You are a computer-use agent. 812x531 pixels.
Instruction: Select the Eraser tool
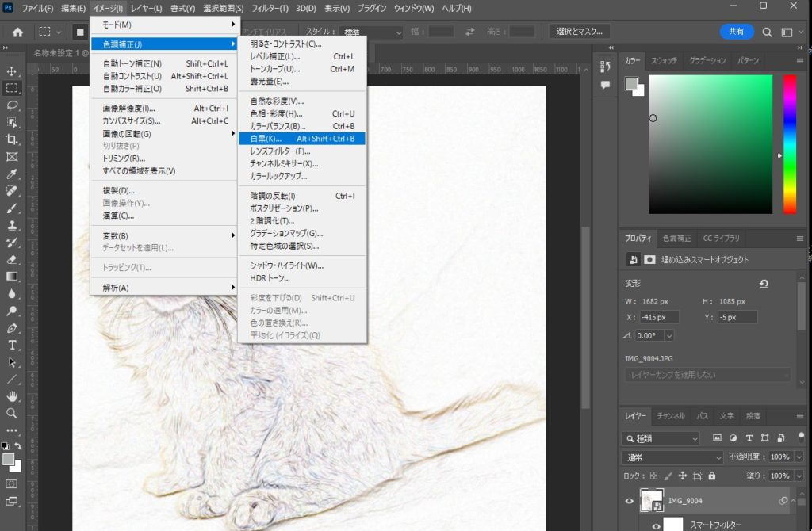pyautogui.click(x=12, y=259)
